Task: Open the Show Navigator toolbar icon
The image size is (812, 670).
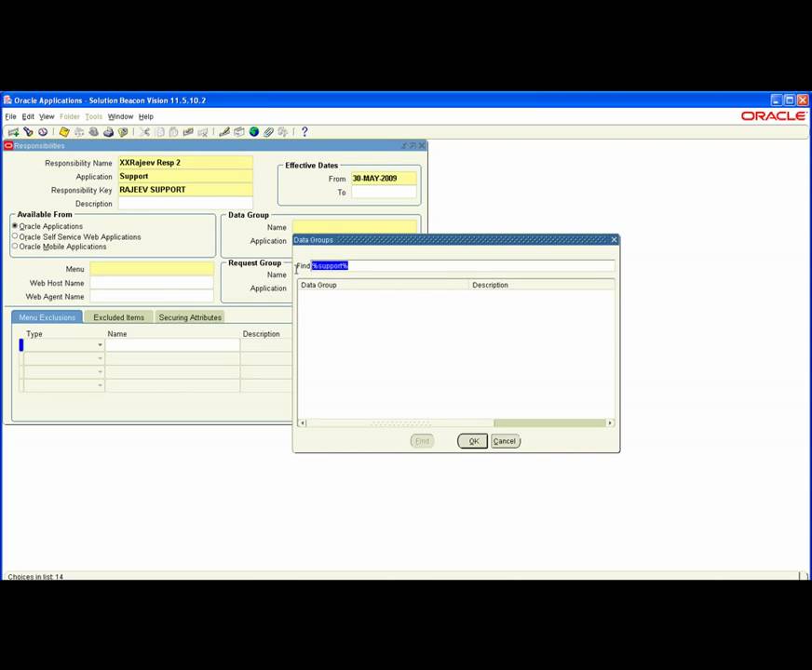Action: 43,132
